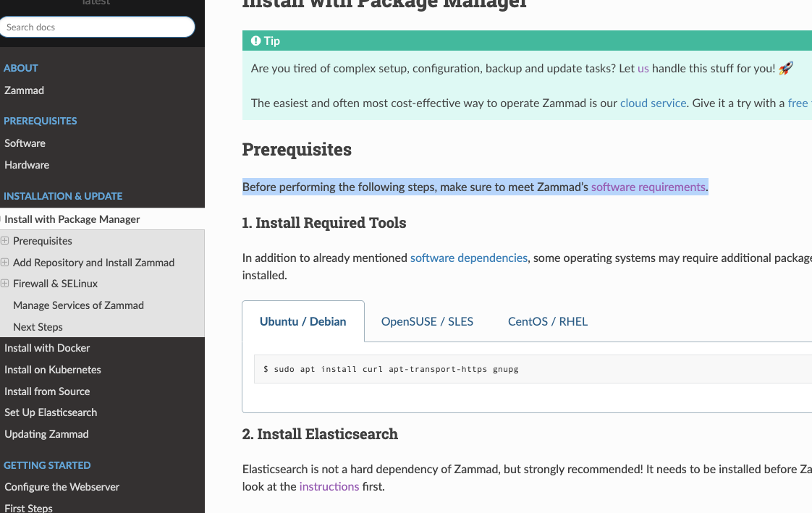
Task: Click the apt install command code block
Action: tap(533, 369)
